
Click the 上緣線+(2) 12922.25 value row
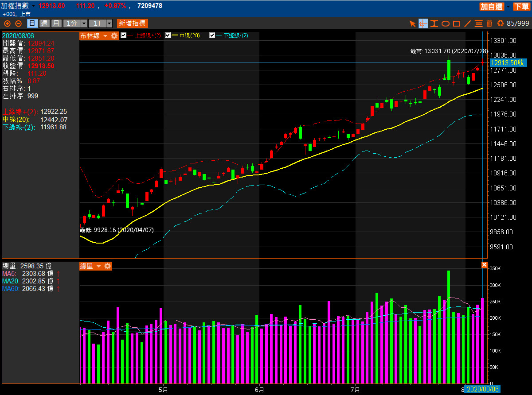point(35,112)
